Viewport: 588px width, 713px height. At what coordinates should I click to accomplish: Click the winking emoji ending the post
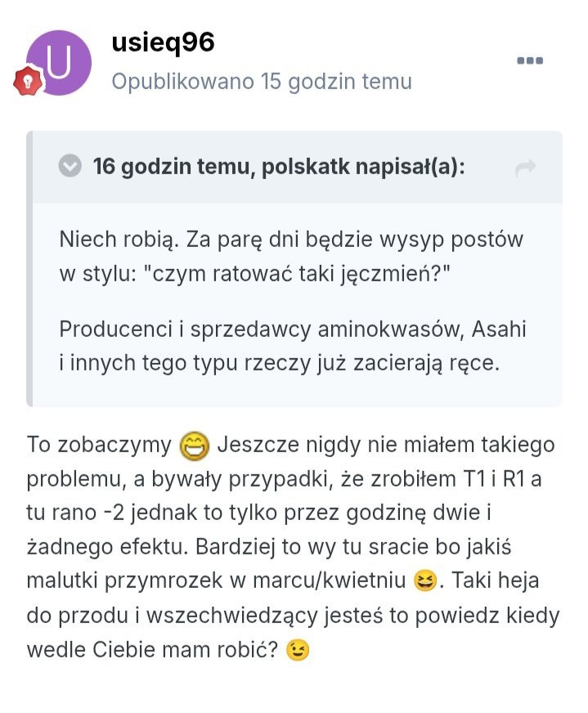click(x=298, y=651)
